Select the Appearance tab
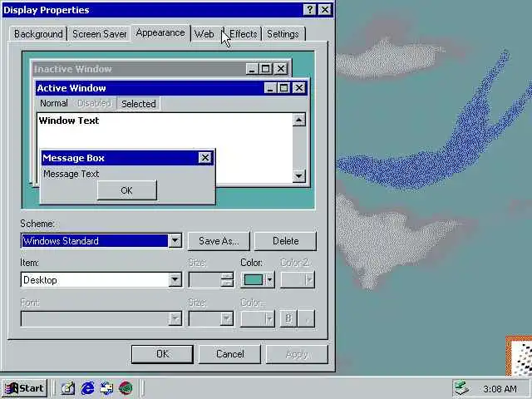 coord(160,33)
